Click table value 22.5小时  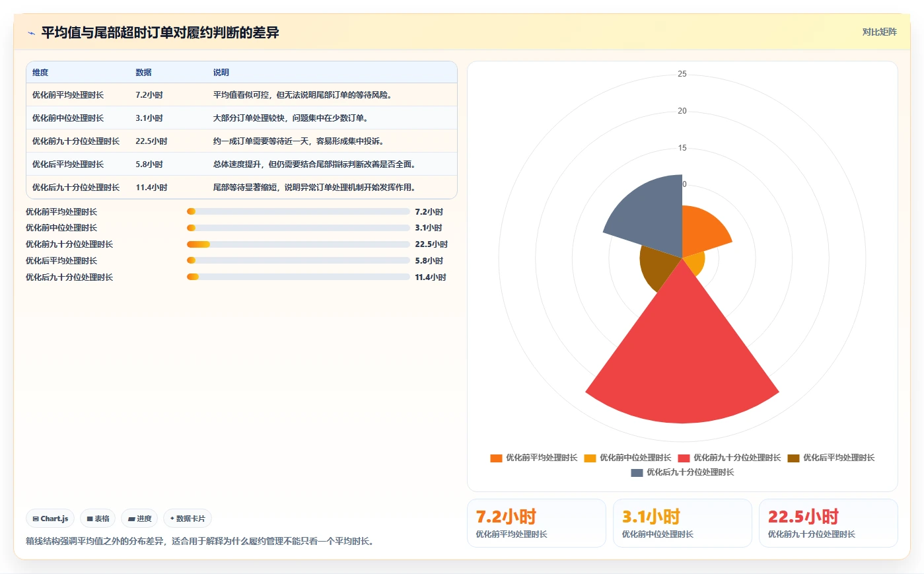tap(151, 141)
